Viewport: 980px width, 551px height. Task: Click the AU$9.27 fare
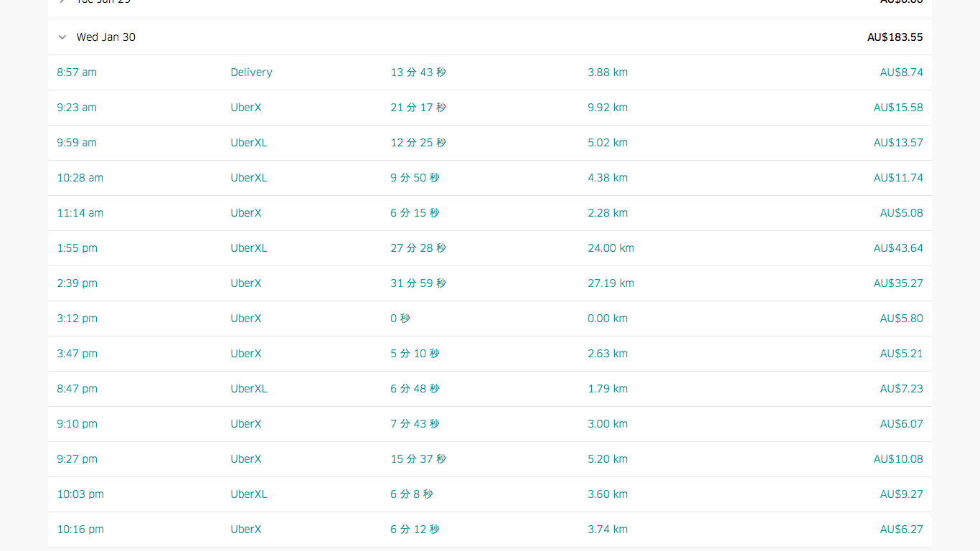pos(902,494)
